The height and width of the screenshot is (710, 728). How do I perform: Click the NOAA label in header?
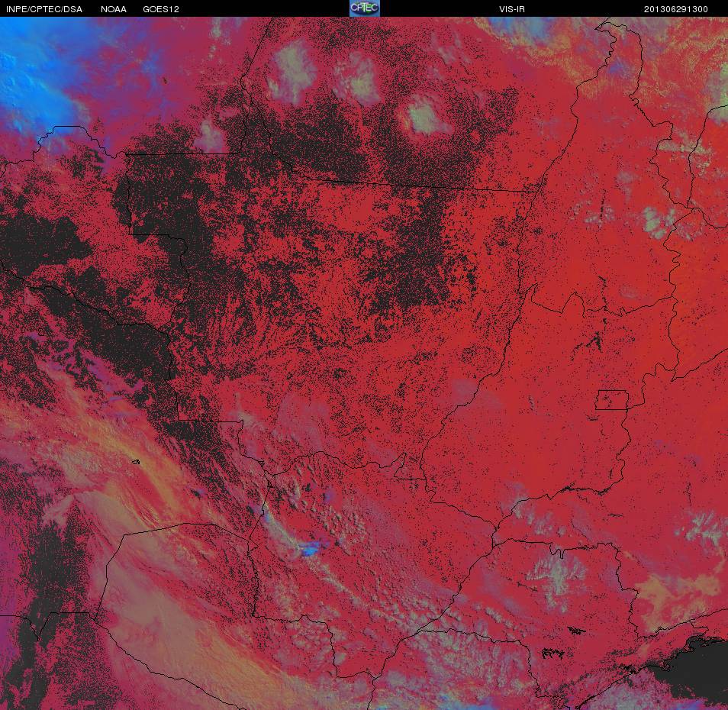[x=114, y=9]
